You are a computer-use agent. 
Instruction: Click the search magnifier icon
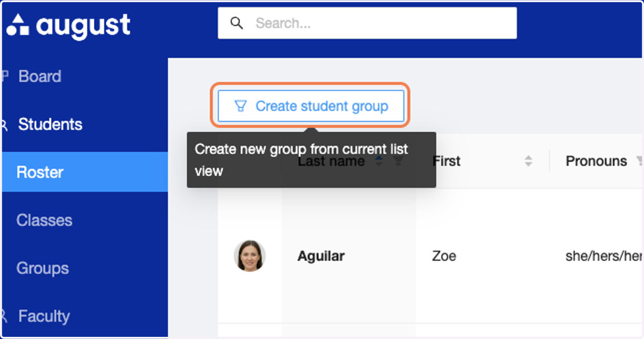click(236, 23)
